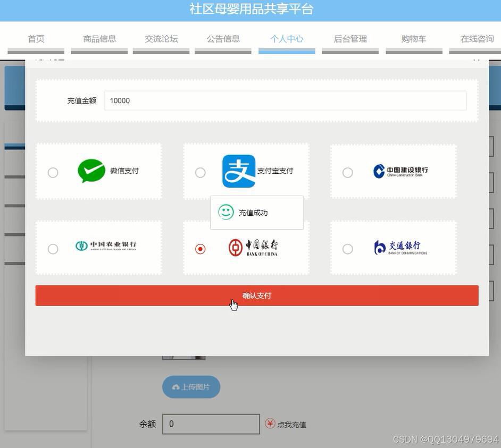The image size is (501, 448).
Task: Click the Bank of Communications logo
Action: [x=400, y=248]
